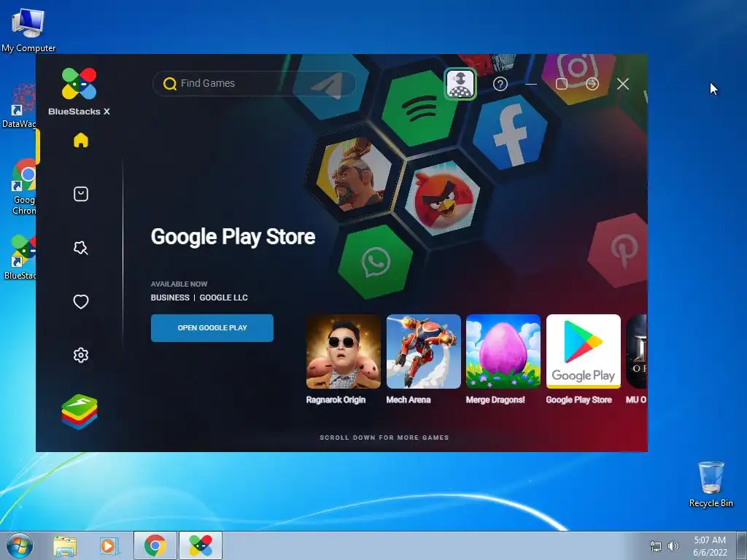
Task: Open the heart favorites sidebar icon
Action: point(81,301)
